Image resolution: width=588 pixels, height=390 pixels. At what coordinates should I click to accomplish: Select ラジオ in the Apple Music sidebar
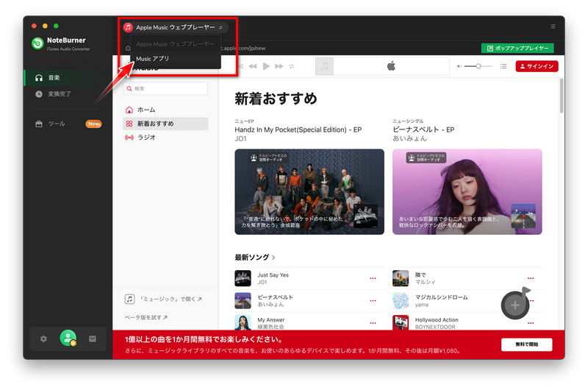coord(147,137)
